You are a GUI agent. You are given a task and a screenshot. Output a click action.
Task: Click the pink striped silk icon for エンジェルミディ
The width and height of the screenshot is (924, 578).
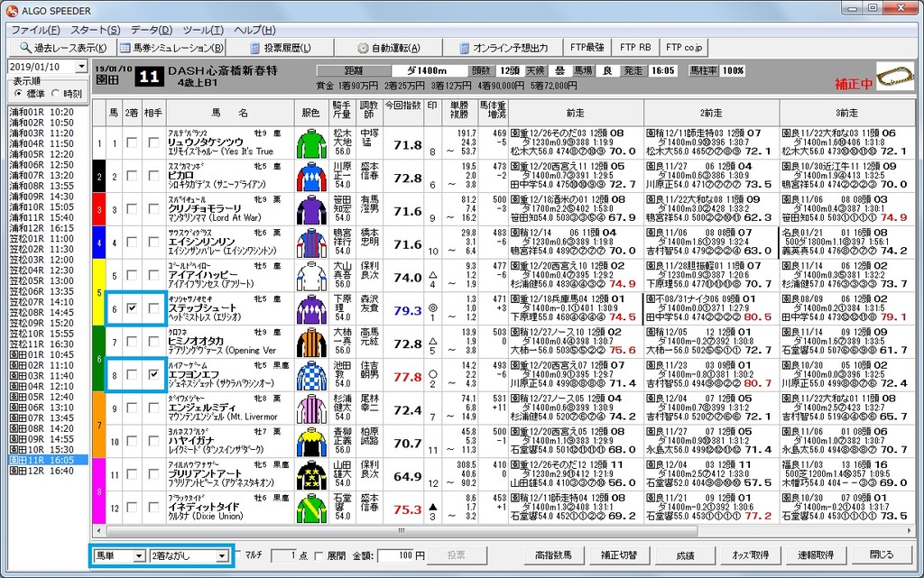[x=311, y=408]
